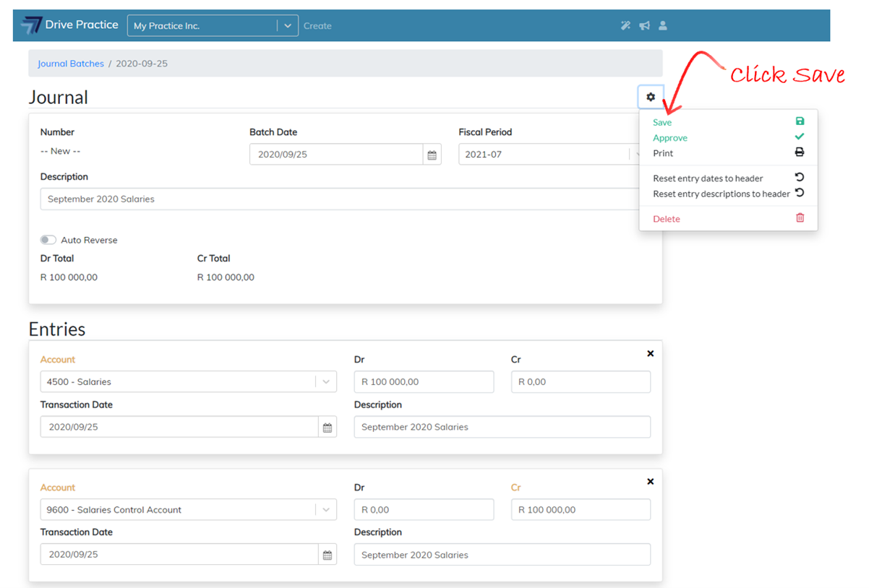Expand the My Practice Inc. dropdown

(x=287, y=25)
